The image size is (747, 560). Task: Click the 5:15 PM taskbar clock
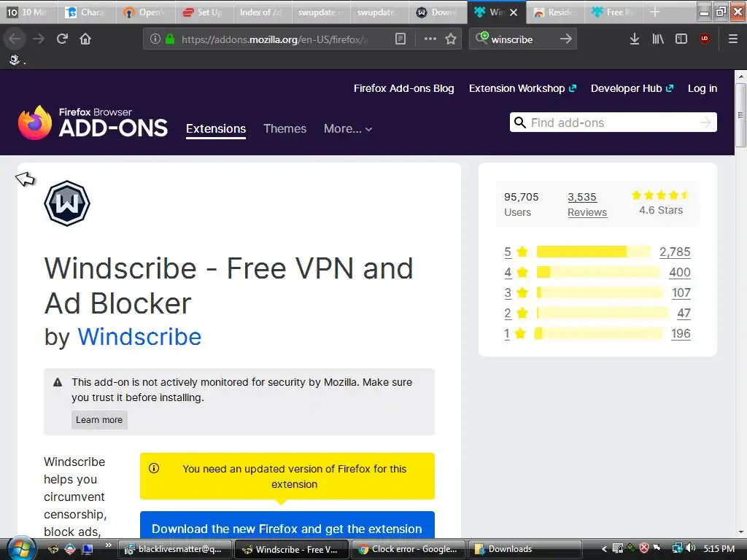pos(719,548)
